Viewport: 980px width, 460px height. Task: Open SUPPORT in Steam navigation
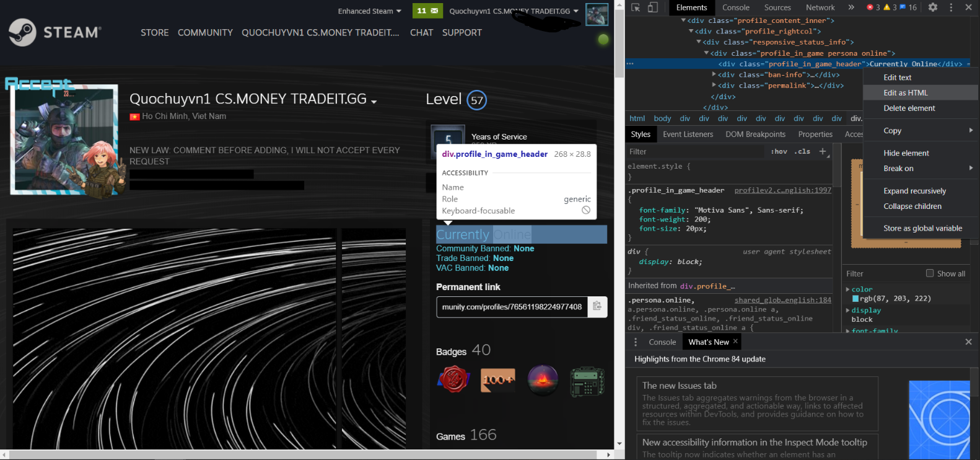click(x=462, y=33)
